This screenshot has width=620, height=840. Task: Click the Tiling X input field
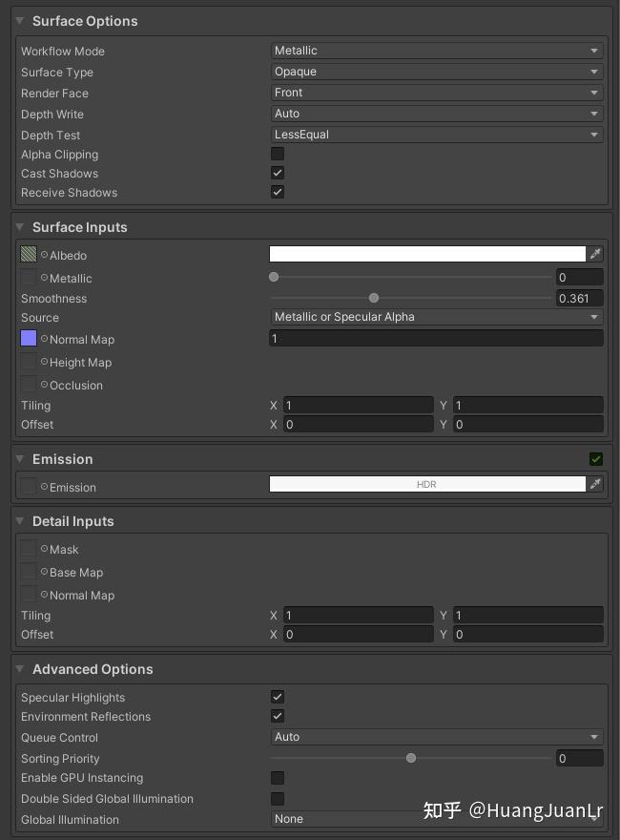tap(358, 405)
